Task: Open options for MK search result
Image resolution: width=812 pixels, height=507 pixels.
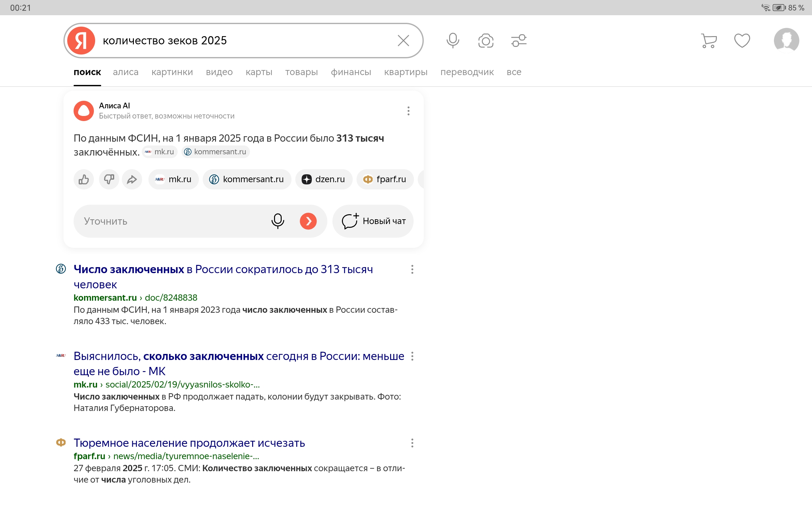Action: [412, 356]
